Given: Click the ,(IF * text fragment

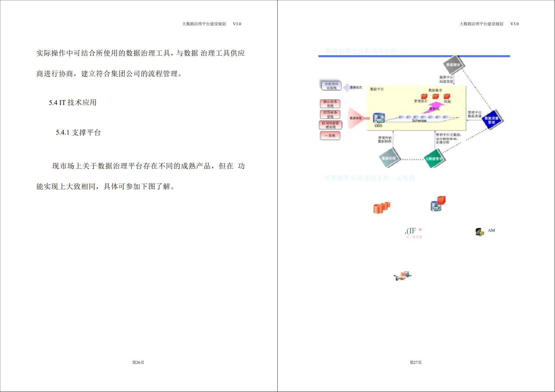Looking at the screenshot, I should click(x=413, y=231).
